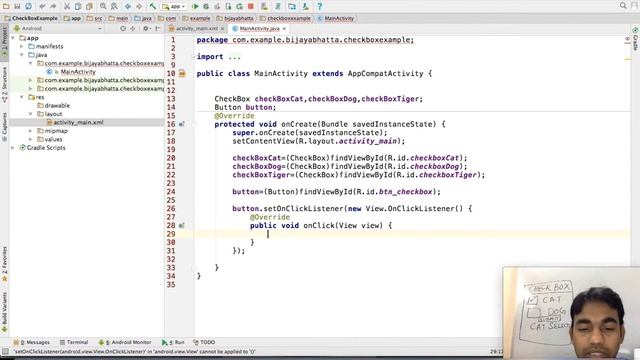Click the Save All toolbar icon
Image resolution: width=640 pixels, height=360 pixels.
[x=17, y=6]
